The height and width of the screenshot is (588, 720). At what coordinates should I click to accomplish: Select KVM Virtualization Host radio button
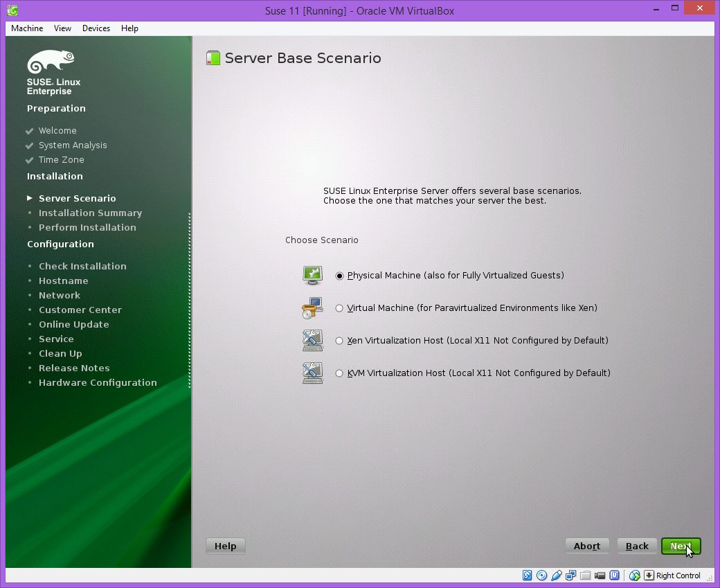tap(339, 373)
